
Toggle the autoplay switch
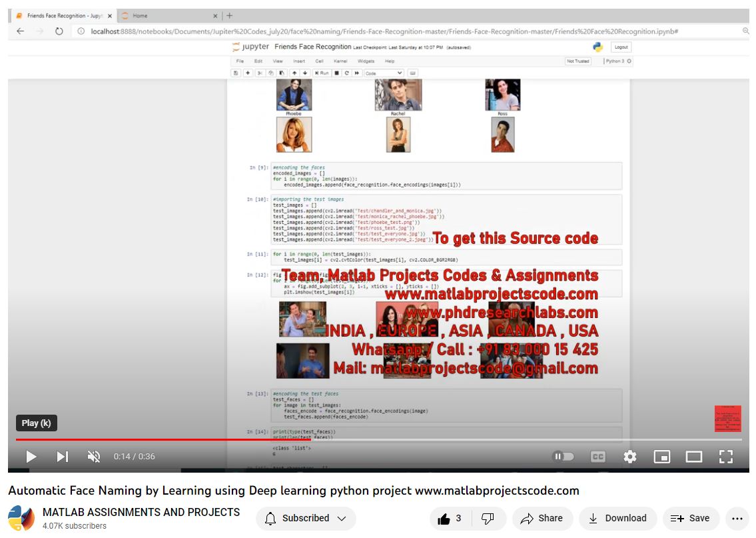[x=564, y=457]
